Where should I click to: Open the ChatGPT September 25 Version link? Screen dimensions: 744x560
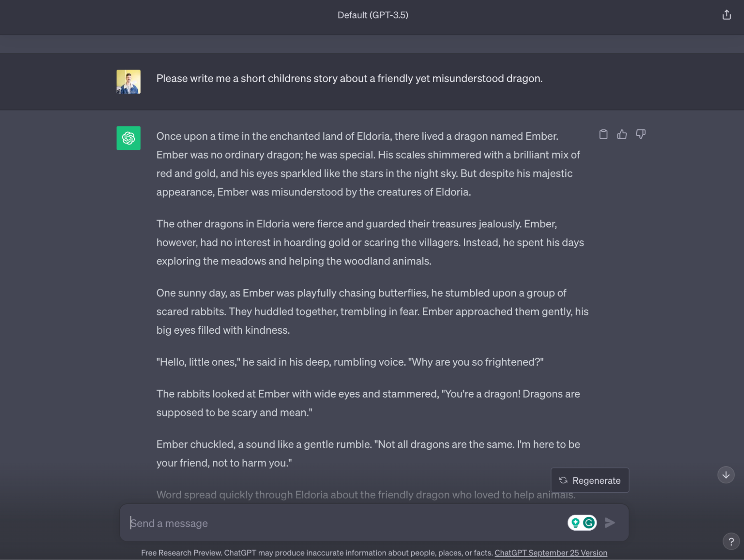click(550, 553)
